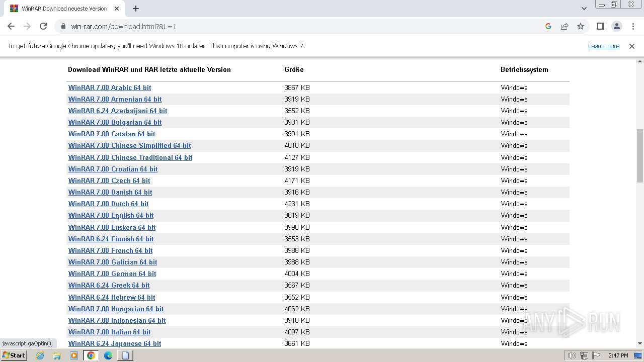The image size is (644, 362).
Task: Download WinRAR 7.00 German 64 bit
Action: pyautogui.click(x=112, y=274)
